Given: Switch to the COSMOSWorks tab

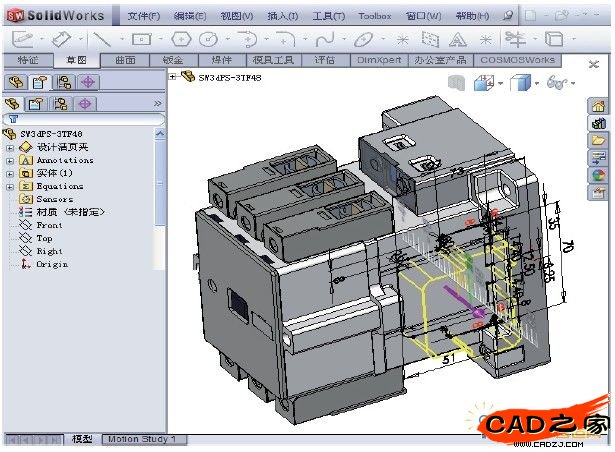Looking at the screenshot, I should coord(518,60).
